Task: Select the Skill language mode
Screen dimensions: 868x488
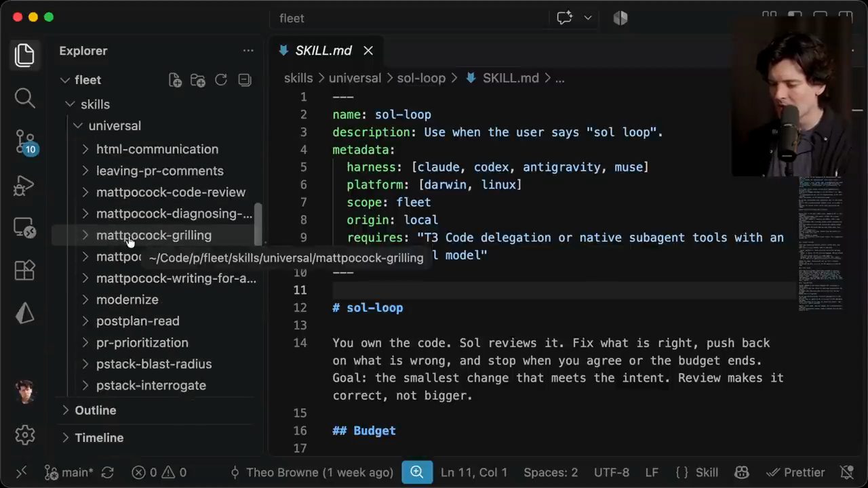Action: click(x=697, y=472)
